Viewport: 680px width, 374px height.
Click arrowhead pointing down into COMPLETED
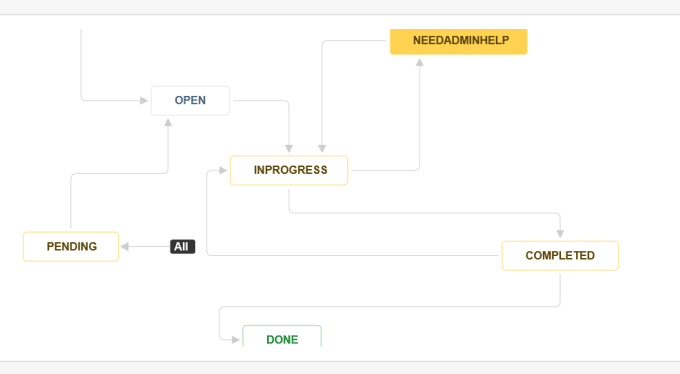560,234
